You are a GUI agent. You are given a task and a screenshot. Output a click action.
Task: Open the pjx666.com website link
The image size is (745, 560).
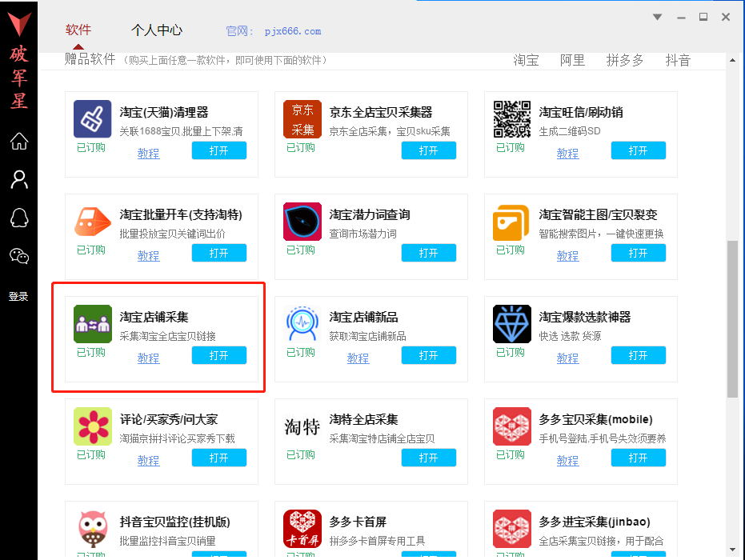(x=293, y=31)
